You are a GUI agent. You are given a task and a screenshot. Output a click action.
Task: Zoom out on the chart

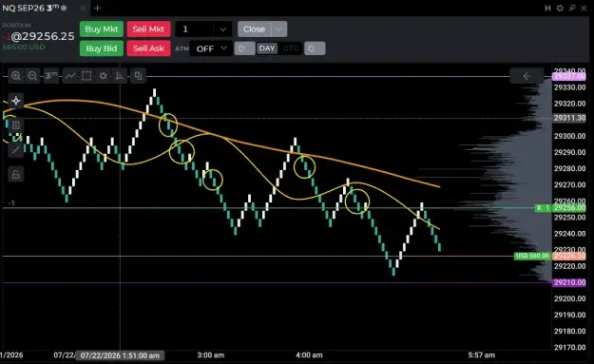point(32,76)
